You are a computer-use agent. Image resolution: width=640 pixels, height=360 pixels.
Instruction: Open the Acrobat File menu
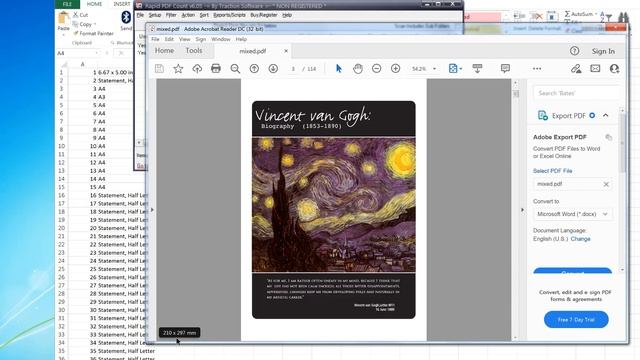pos(156,39)
